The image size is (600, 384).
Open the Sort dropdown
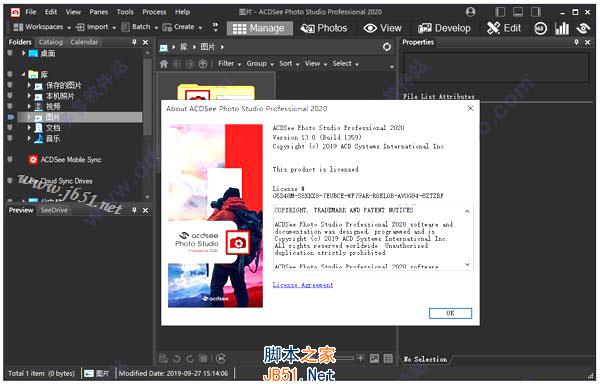(289, 64)
